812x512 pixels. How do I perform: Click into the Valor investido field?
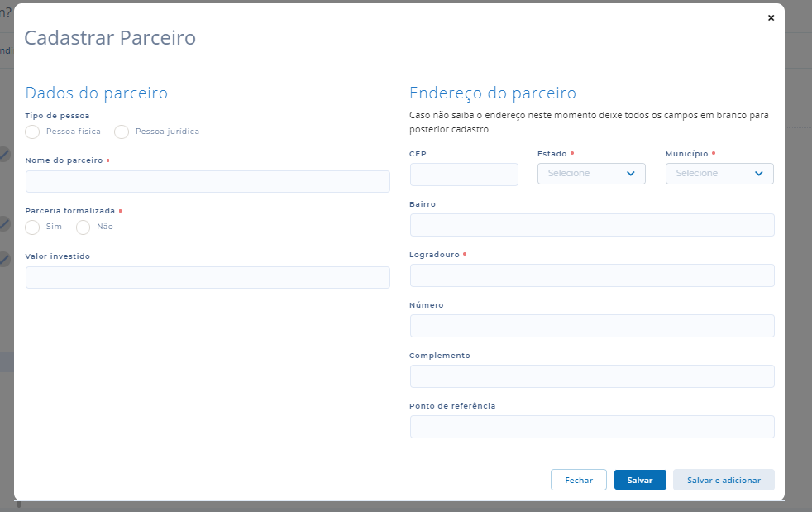208,278
